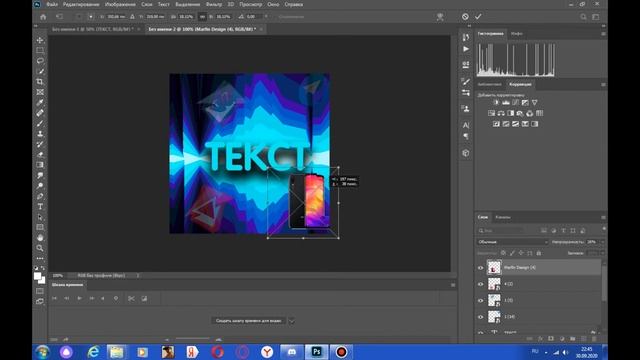This screenshot has width=640, height=360.
Task: Play the timeline
Action: [x=79, y=298]
